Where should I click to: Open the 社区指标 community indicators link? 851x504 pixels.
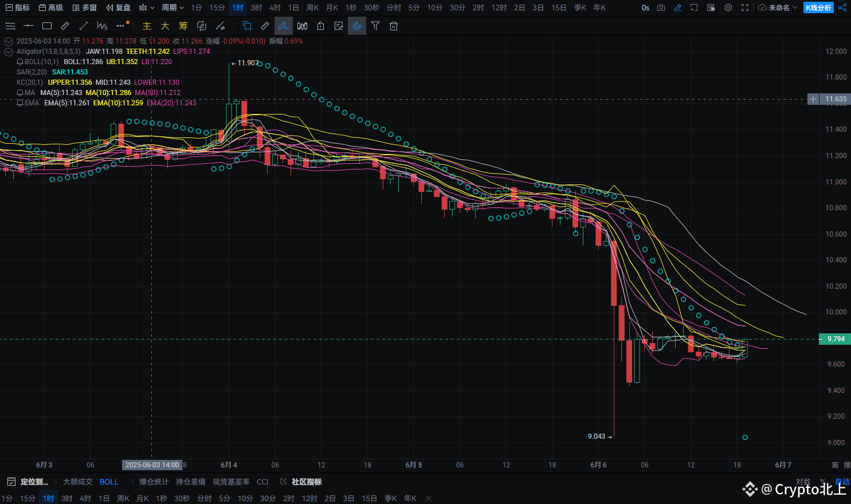click(x=301, y=482)
